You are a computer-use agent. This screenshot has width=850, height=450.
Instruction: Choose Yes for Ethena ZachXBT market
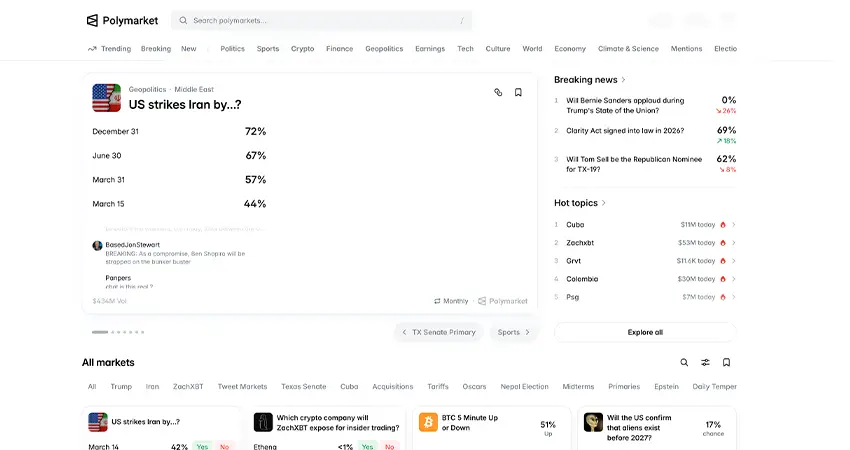tap(369, 446)
